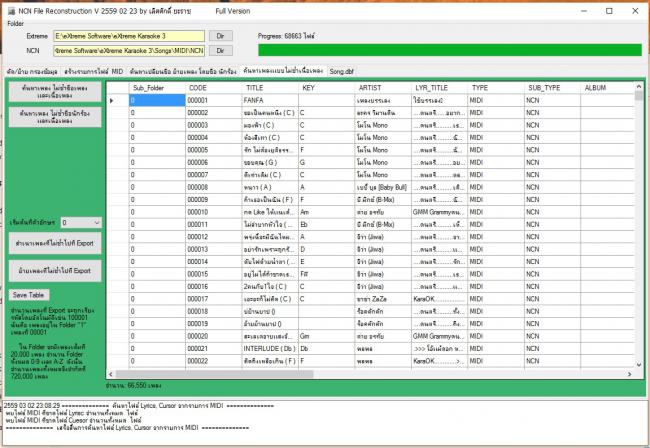Screen dimensions: 650x448
Task: Click the KEY column header
Action: point(326,88)
